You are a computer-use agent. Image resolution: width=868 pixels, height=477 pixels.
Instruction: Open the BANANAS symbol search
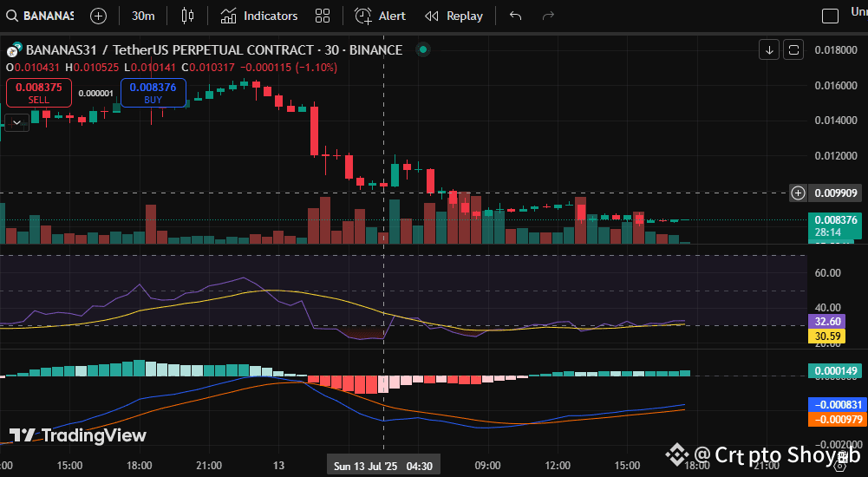41,16
